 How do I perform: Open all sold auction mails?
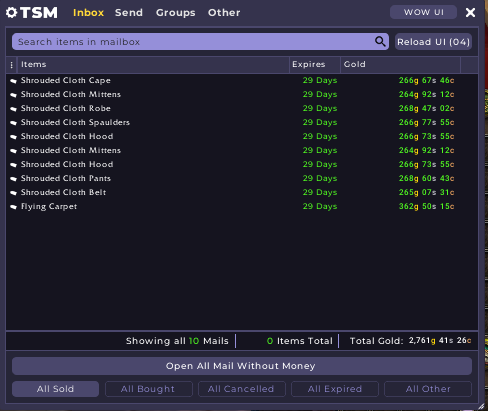(55, 389)
